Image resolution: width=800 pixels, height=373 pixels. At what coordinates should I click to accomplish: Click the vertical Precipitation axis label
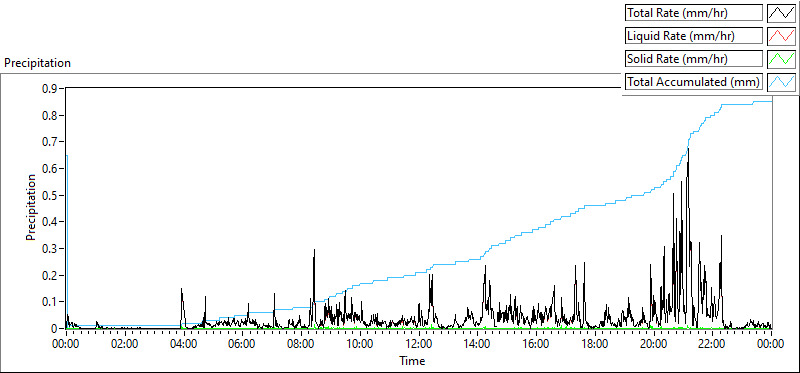pos(31,207)
